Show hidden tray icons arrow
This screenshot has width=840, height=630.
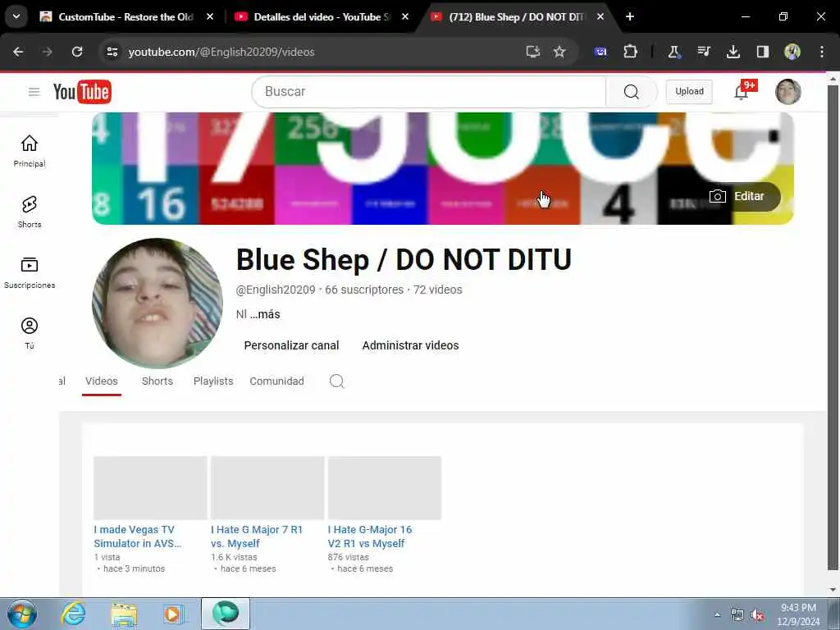tap(717, 615)
